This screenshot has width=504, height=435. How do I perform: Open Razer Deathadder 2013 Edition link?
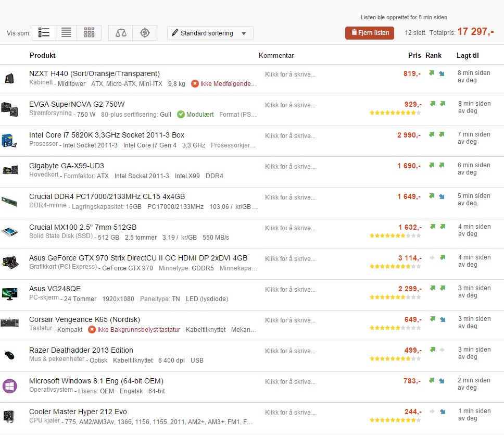[x=81, y=350]
